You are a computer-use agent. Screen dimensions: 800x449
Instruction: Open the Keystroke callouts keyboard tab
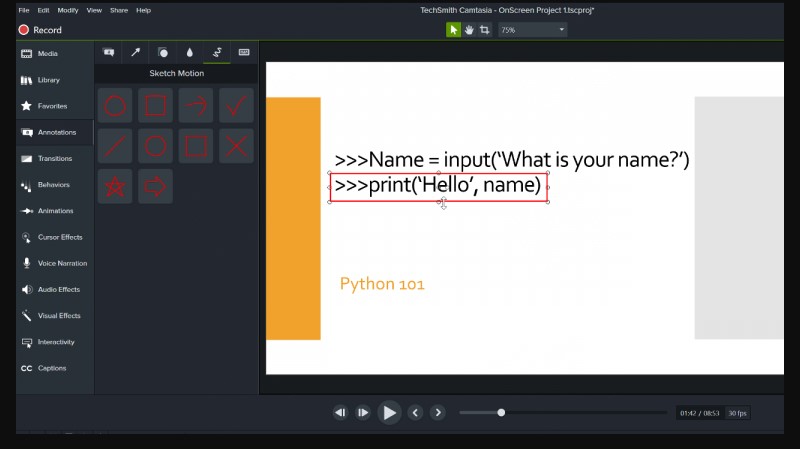tap(243, 52)
